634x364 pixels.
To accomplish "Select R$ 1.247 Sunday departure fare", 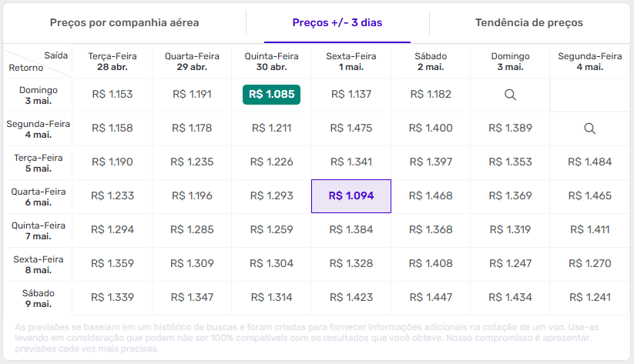I will (509, 264).
